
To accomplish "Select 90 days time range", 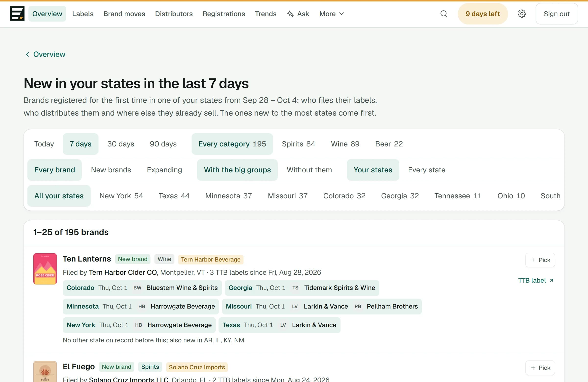I will [x=163, y=144].
